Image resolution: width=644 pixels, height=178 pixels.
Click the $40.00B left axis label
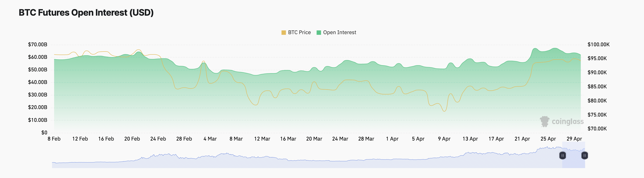point(38,82)
